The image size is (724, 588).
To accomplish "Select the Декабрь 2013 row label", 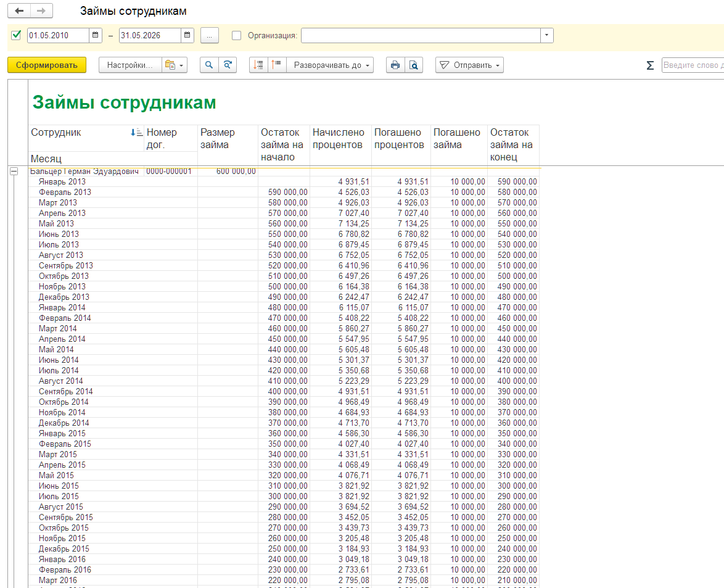I will [64, 297].
